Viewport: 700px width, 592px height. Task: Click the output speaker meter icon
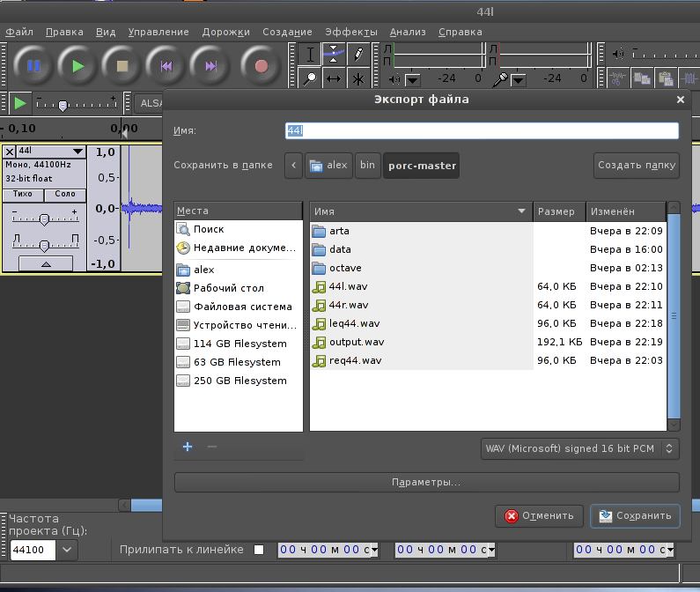394,79
